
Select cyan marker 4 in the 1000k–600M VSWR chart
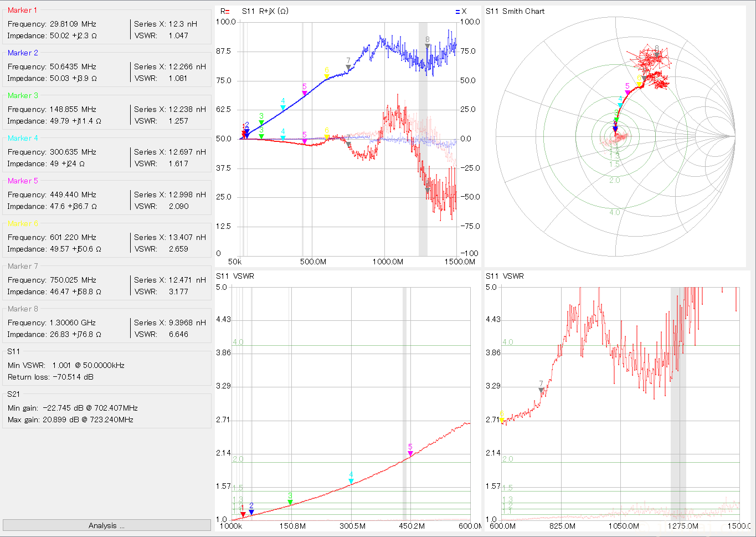coord(351,481)
